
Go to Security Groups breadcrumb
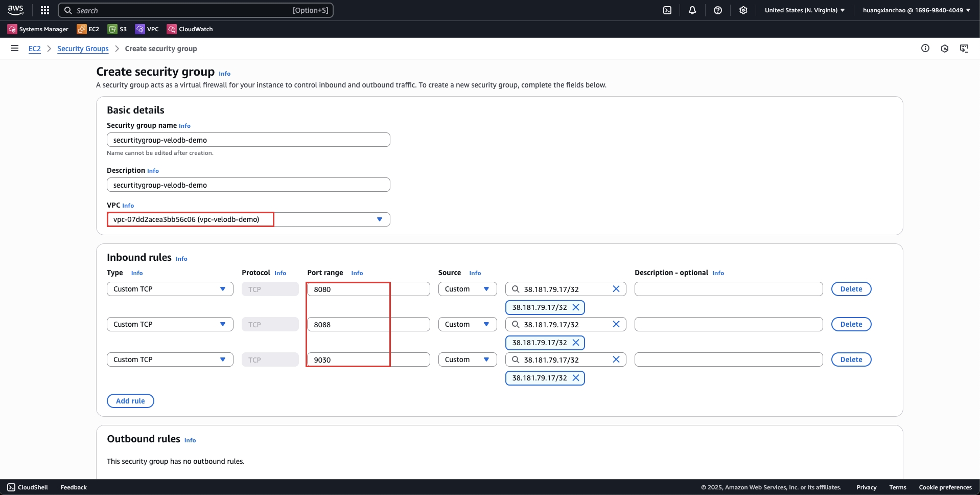83,49
